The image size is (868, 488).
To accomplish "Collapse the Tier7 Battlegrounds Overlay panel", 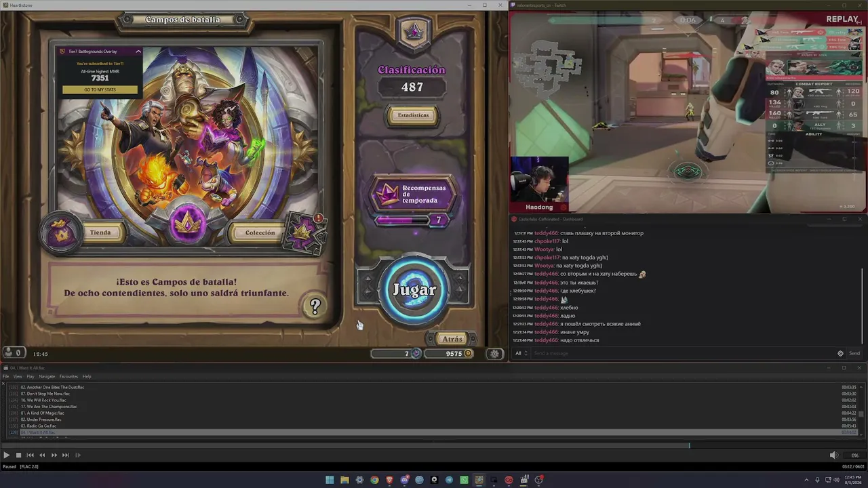I will 138,52.
